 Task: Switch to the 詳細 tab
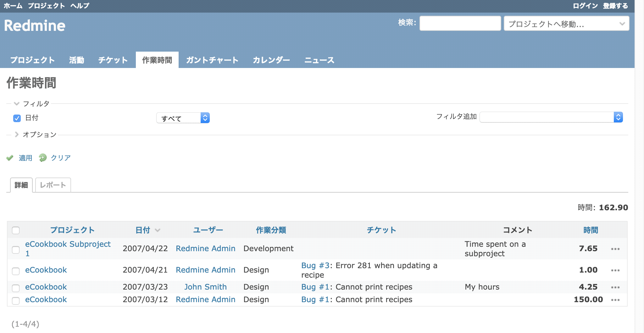pos(21,185)
